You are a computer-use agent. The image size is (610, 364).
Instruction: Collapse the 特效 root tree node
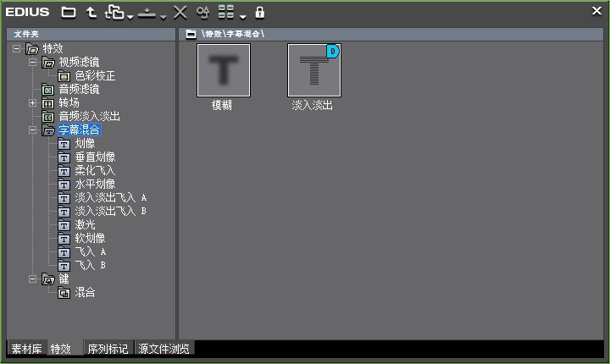coord(18,49)
